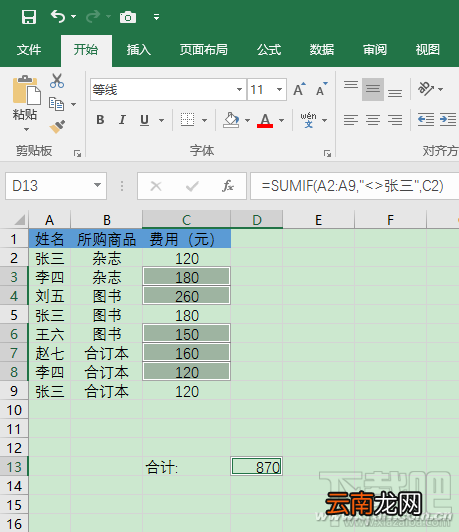Image resolution: width=459 pixels, height=532 pixels.
Task: Select row 13 header
Action: tap(14, 467)
